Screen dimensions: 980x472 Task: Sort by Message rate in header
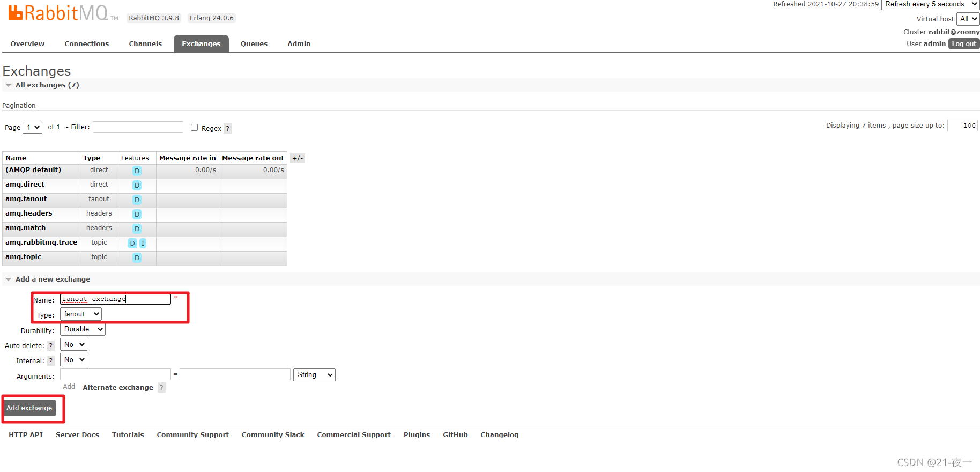coord(188,158)
